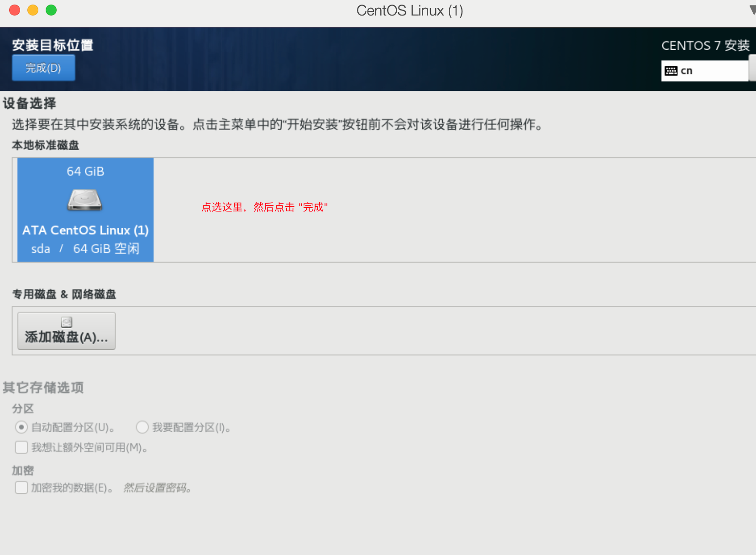
Task: Click the green maximize window button
Action: (51, 10)
